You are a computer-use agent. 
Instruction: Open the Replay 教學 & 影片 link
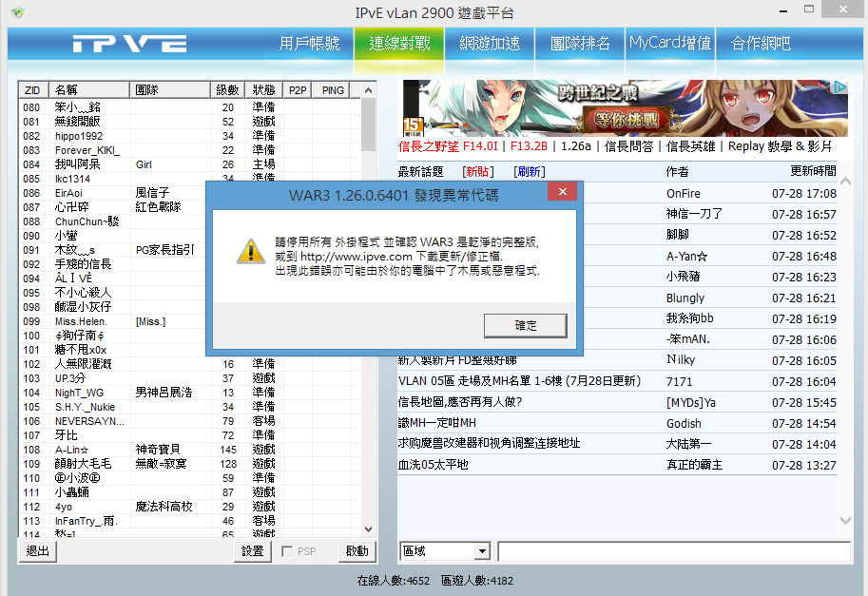tap(780, 146)
